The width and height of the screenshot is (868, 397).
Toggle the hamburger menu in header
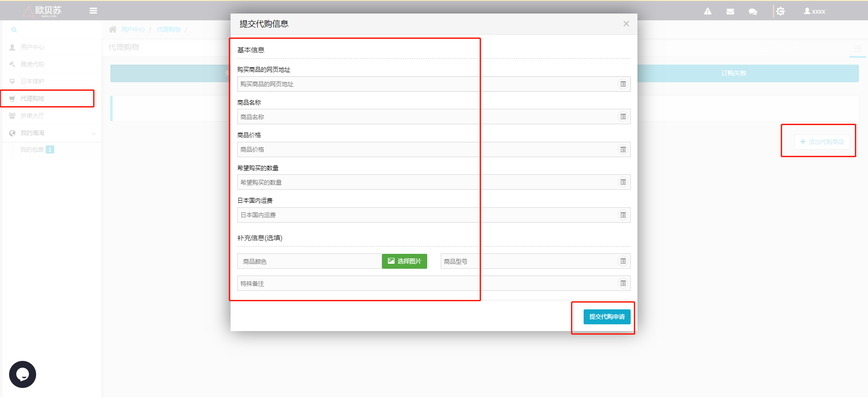[x=94, y=11]
